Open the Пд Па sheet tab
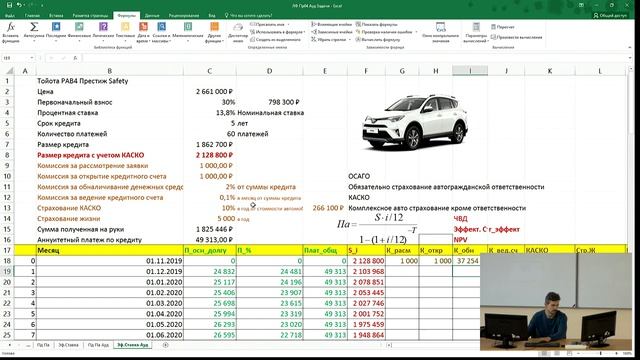The image size is (640, 360). [43, 345]
